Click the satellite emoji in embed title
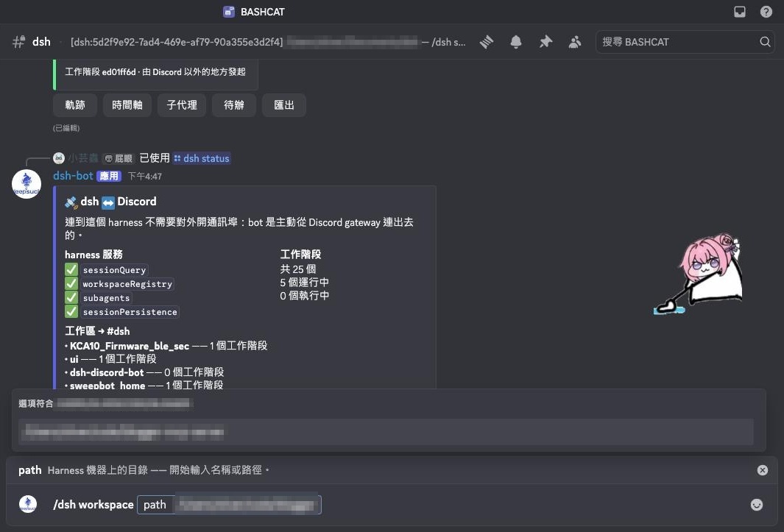784x532 pixels. pos(71,202)
